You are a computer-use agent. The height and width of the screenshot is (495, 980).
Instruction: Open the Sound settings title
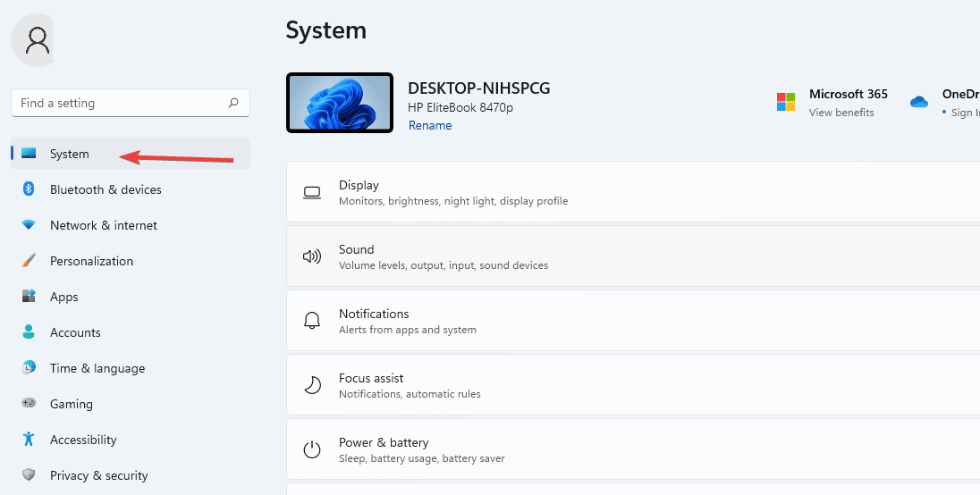(x=356, y=249)
